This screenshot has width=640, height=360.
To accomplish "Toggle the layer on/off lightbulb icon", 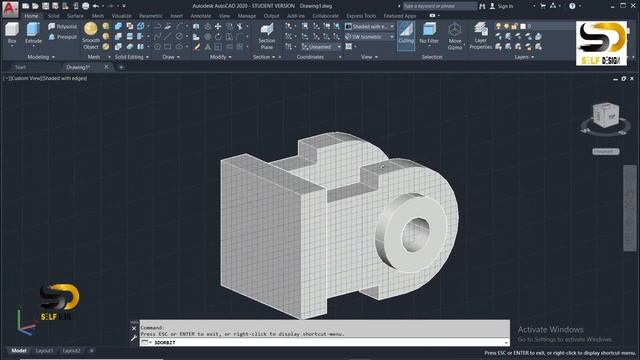I will point(498,26).
